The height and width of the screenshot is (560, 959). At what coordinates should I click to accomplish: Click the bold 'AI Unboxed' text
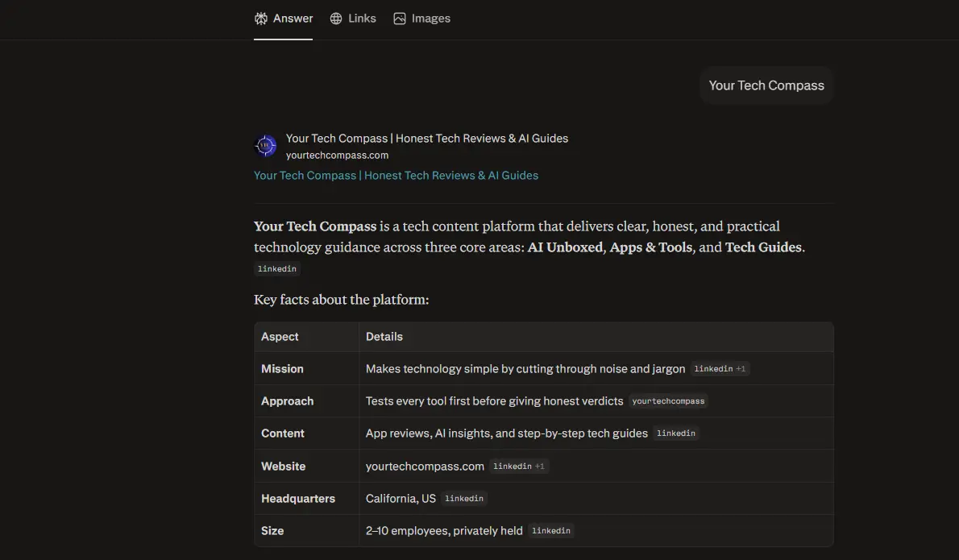(565, 247)
